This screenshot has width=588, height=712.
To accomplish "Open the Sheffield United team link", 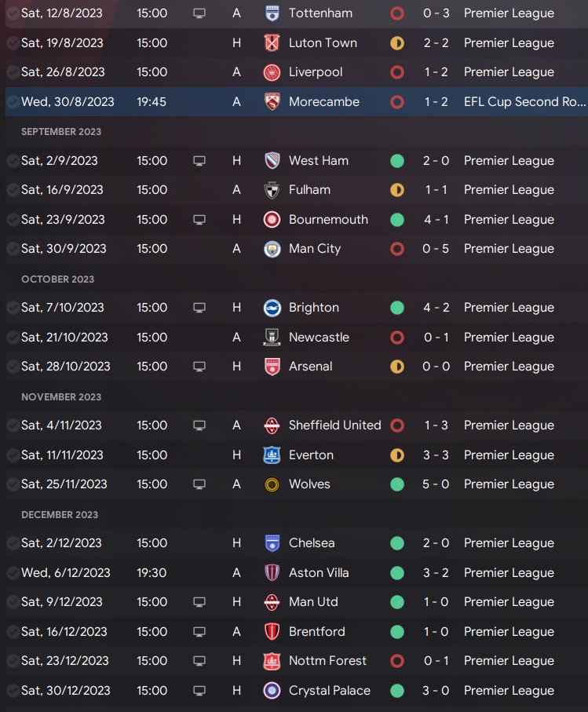I will point(334,425).
